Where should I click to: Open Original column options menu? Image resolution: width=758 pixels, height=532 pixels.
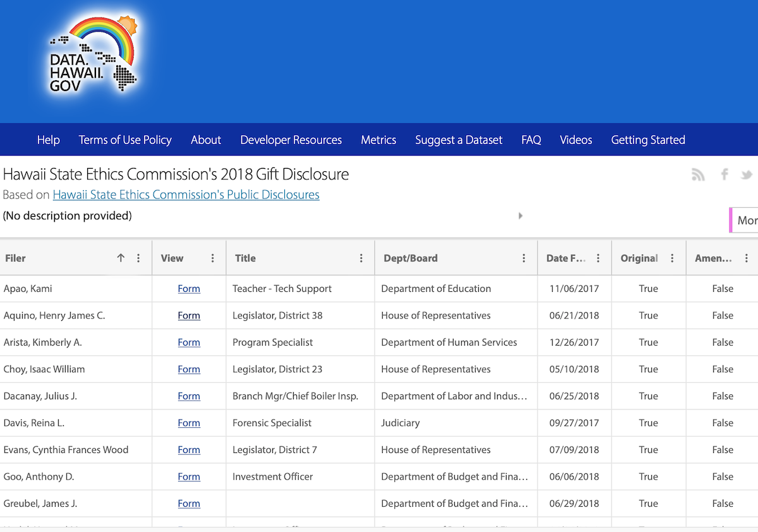(672, 258)
